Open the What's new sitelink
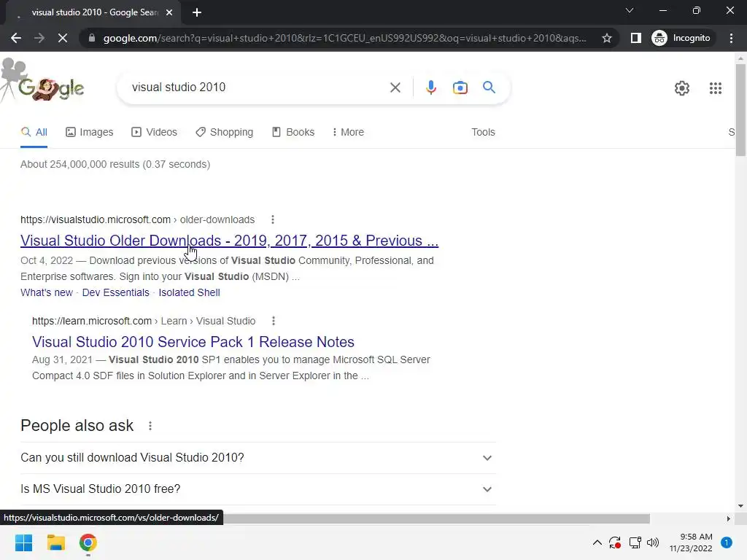 pos(47,292)
